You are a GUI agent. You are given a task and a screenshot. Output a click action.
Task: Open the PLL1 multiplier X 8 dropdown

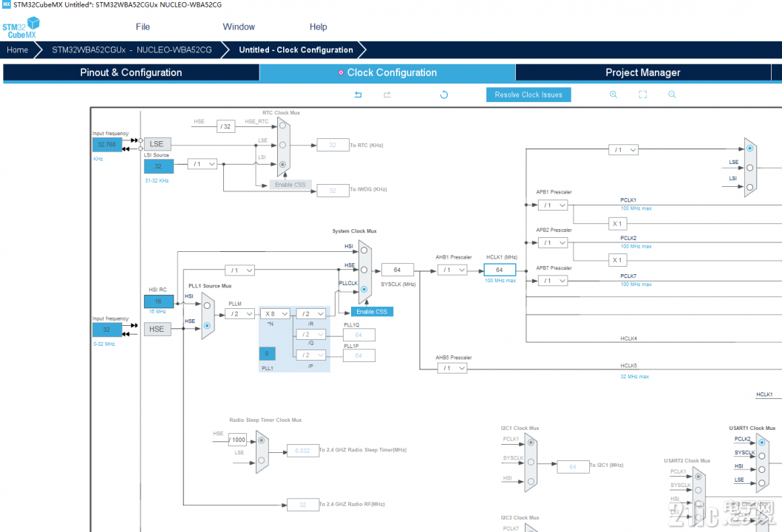pos(275,313)
